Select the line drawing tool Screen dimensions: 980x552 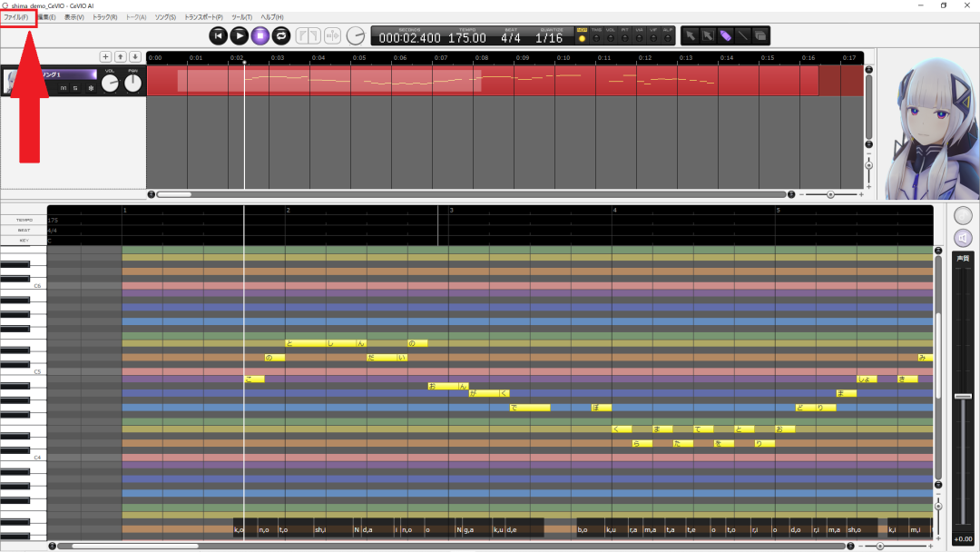click(742, 36)
